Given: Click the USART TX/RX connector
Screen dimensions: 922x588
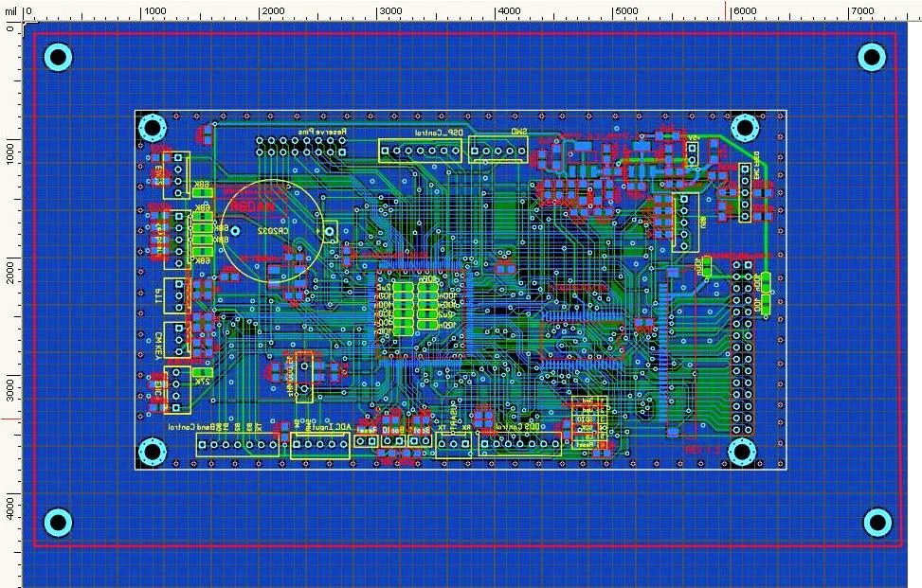Looking at the screenshot, I should click(454, 445).
